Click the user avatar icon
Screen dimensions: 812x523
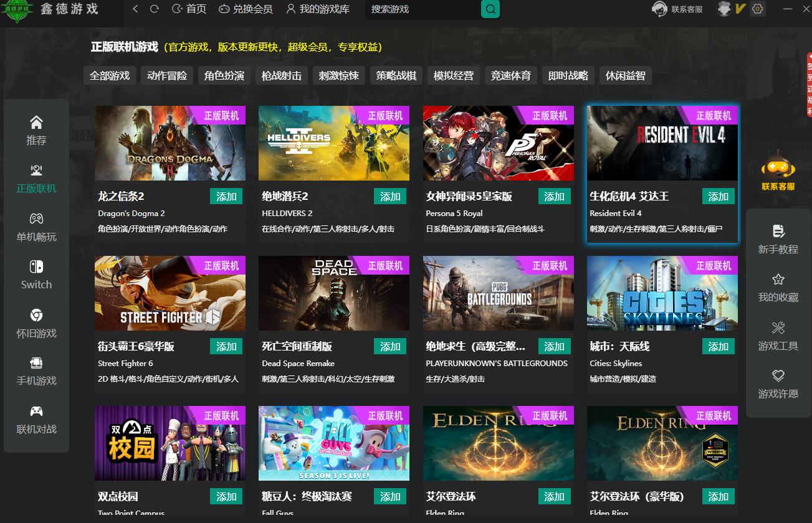click(724, 9)
